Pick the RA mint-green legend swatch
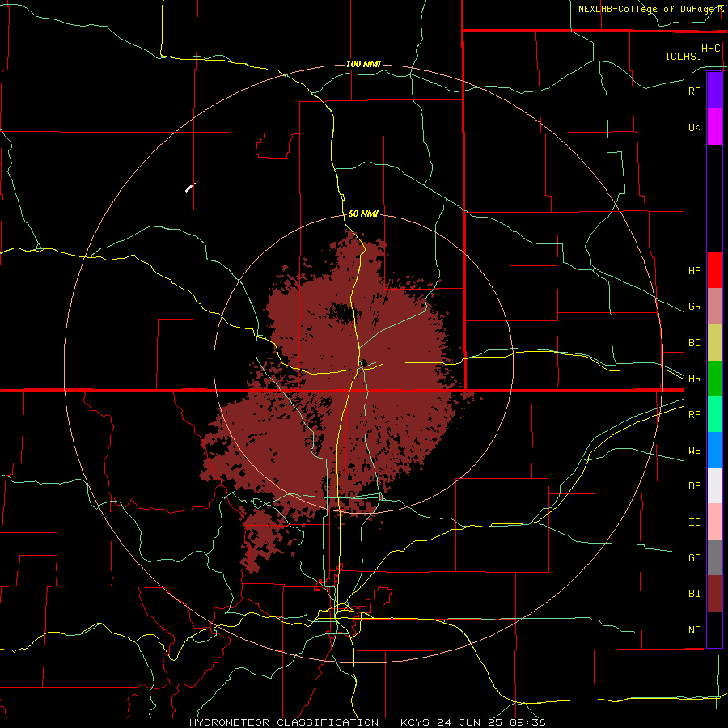 (x=714, y=414)
